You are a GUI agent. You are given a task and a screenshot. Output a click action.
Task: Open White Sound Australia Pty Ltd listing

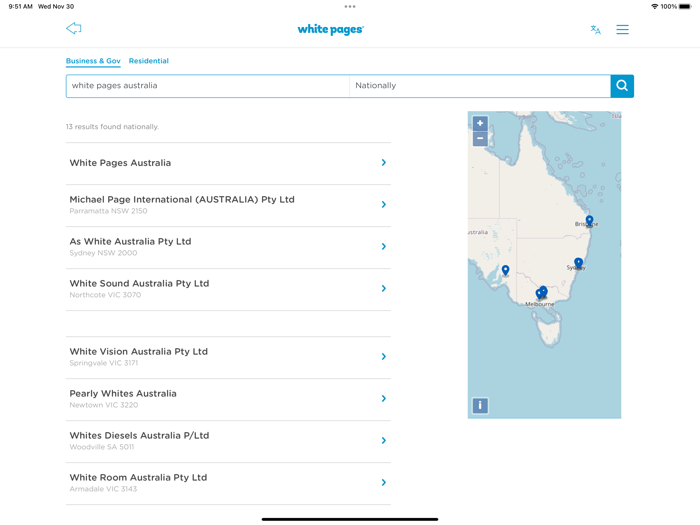point(228,289)
